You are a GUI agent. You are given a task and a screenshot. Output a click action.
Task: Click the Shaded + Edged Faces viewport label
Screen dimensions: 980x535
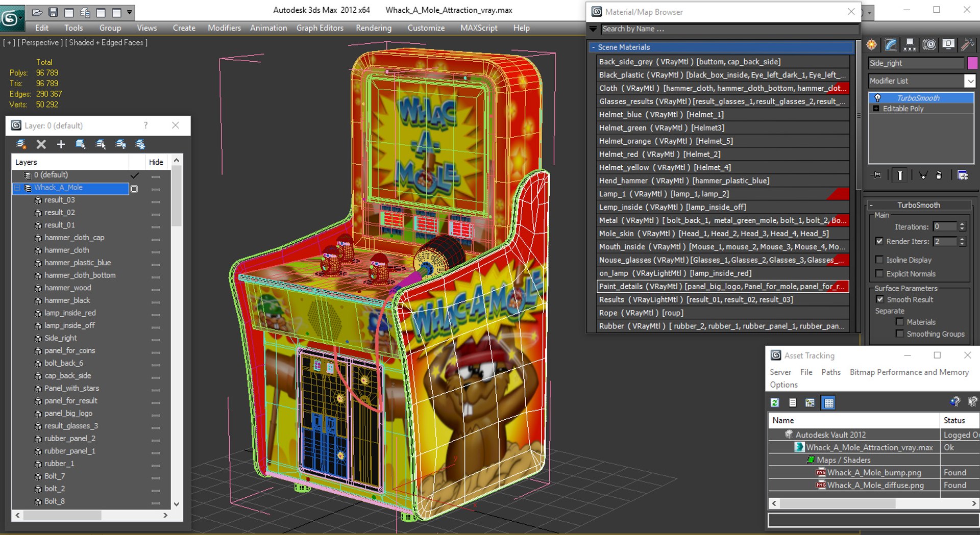(x=106, y=43)
